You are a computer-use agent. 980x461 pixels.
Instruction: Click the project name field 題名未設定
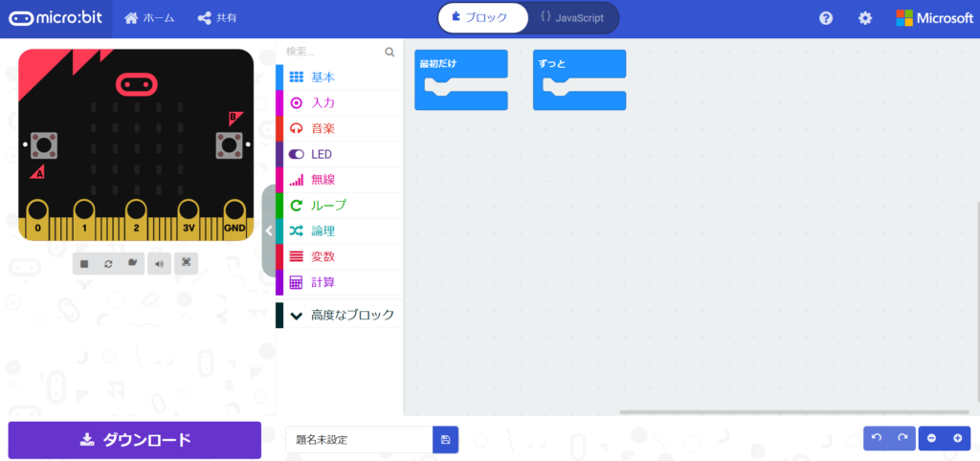click(x=359, y=440)
